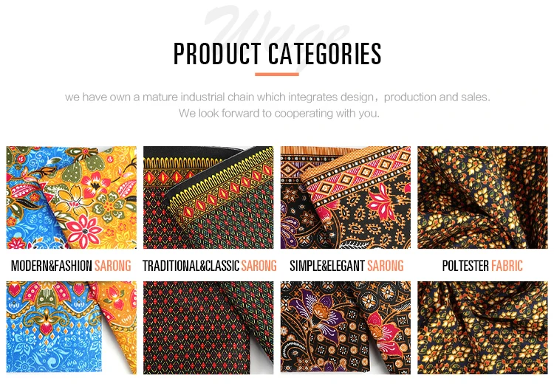Click the orange SARONG text in Traditional&Classic label

(x=259, y=266)
